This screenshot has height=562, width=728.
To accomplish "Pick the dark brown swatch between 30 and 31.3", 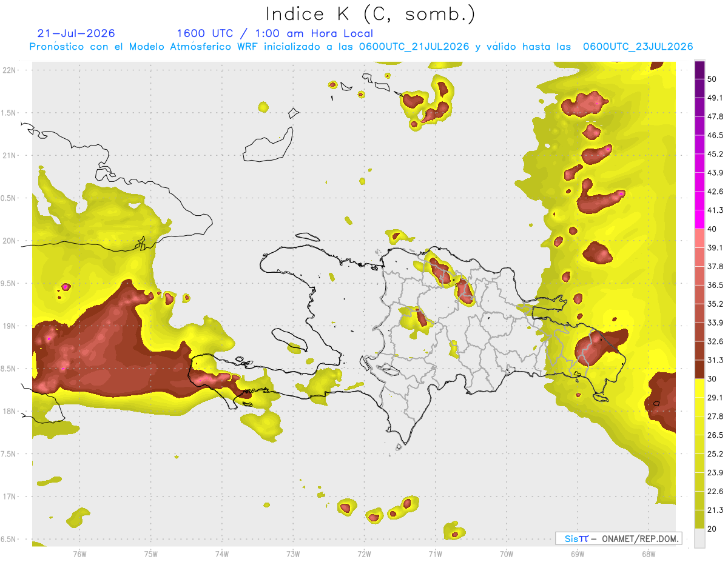I will (699, 369).
